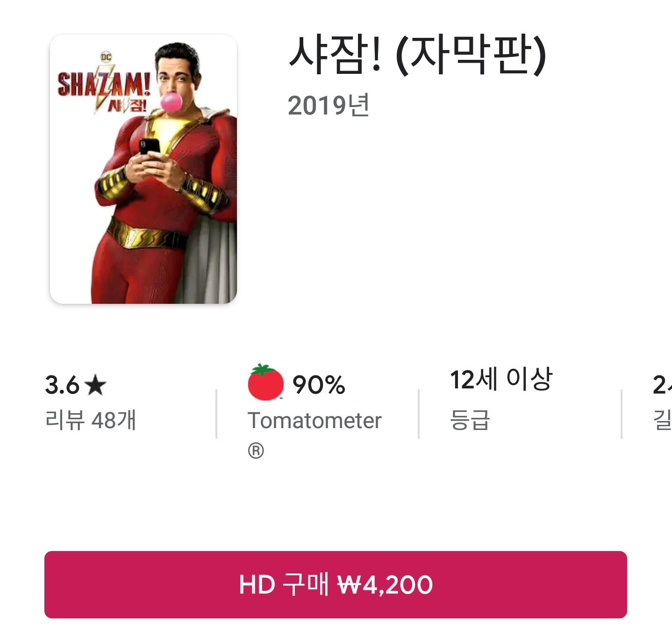Click the black smartphone in the poster
672x638 pixels.
pos(150,147)
